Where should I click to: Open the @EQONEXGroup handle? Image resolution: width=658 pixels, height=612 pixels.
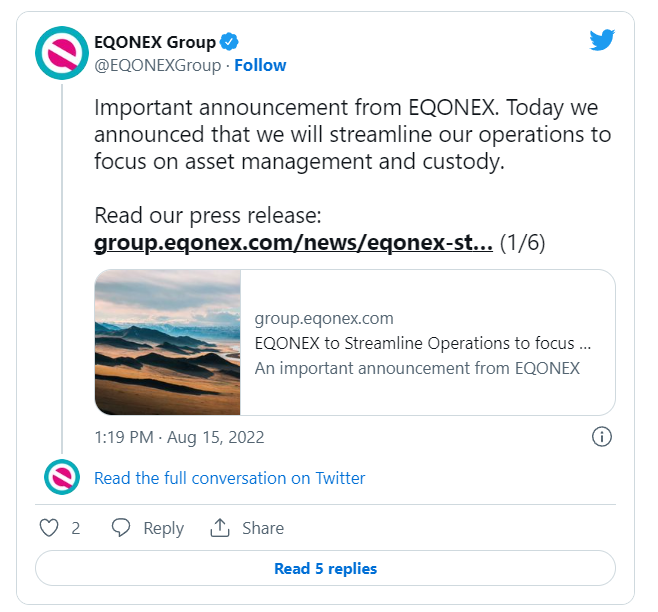coord(158,65)
